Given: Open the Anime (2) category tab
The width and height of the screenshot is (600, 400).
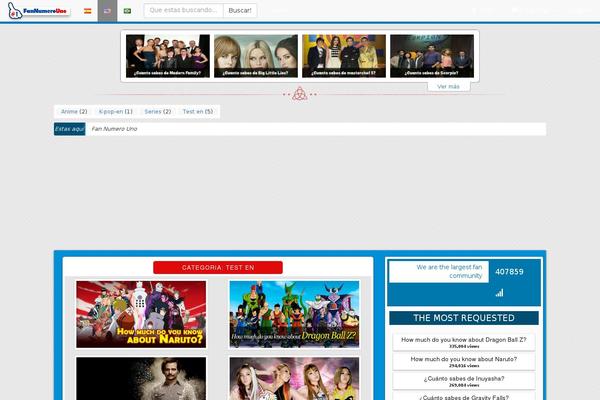Looking at the screenshot, I should coord(74,111).
